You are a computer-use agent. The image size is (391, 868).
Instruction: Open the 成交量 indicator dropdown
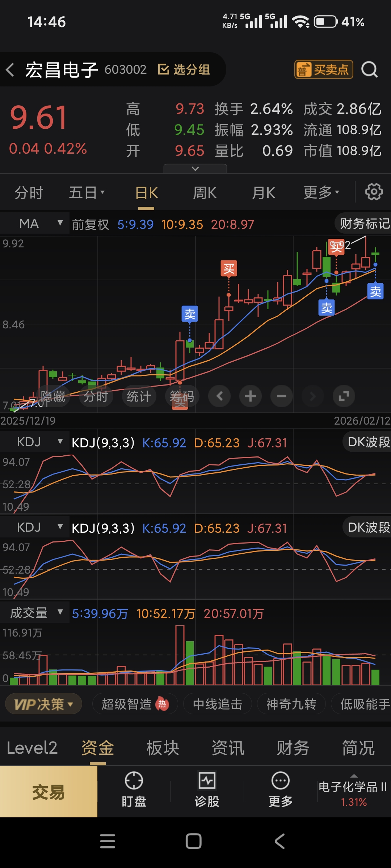35,613
